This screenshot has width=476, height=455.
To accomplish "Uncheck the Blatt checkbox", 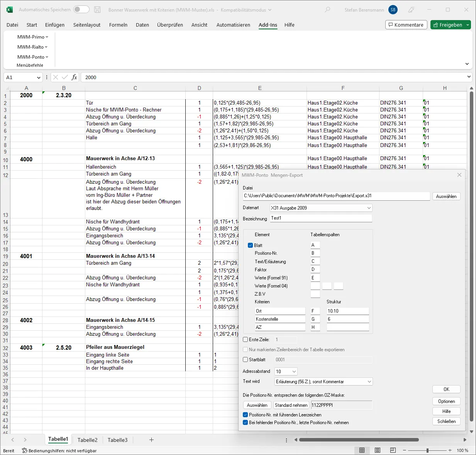I will pos(250,245).
